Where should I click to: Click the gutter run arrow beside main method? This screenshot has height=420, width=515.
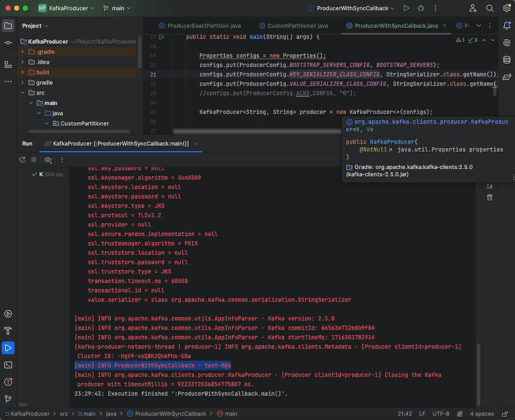(162, 37)
